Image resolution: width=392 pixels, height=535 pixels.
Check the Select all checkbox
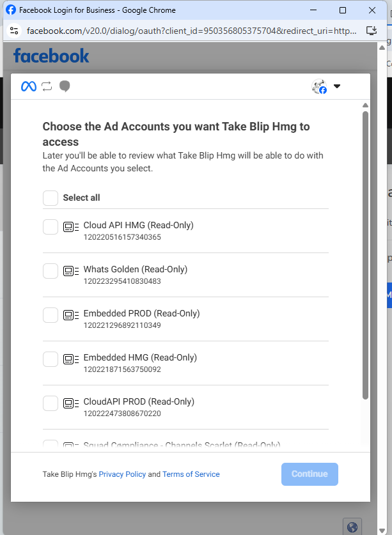[51, 198]
